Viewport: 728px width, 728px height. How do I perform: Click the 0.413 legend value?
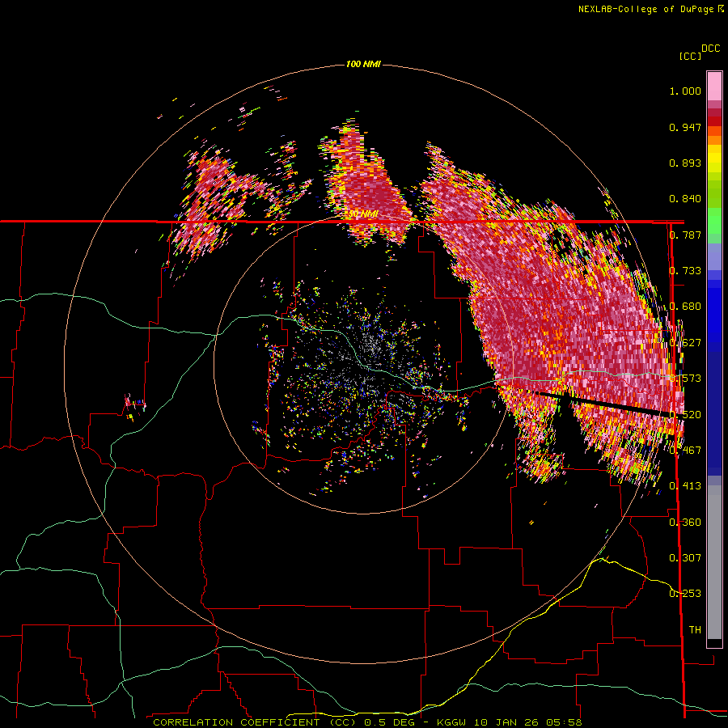pos(685,486)
